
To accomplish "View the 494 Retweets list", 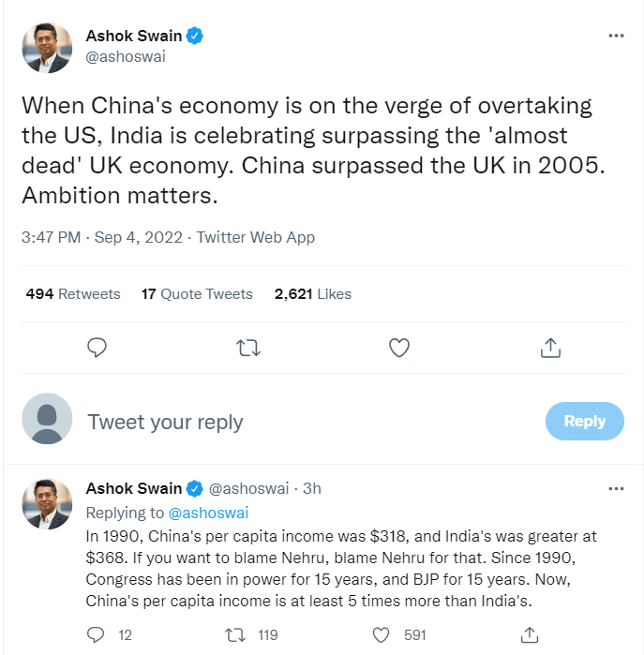I will coord(73,294).
